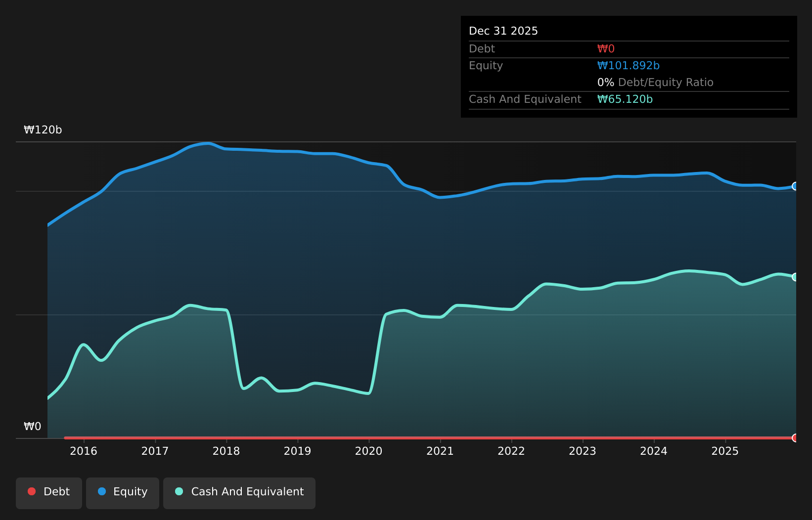Click the 2024 x-axis label
Image resolution: width=812 pixels, height=520 pixels.
[654, 451]
